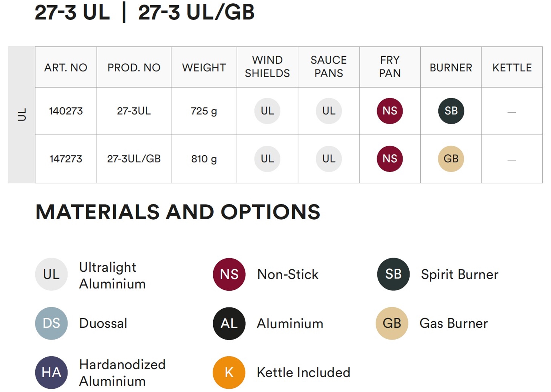Select article number 147273 cell

(x=66, y=159)
